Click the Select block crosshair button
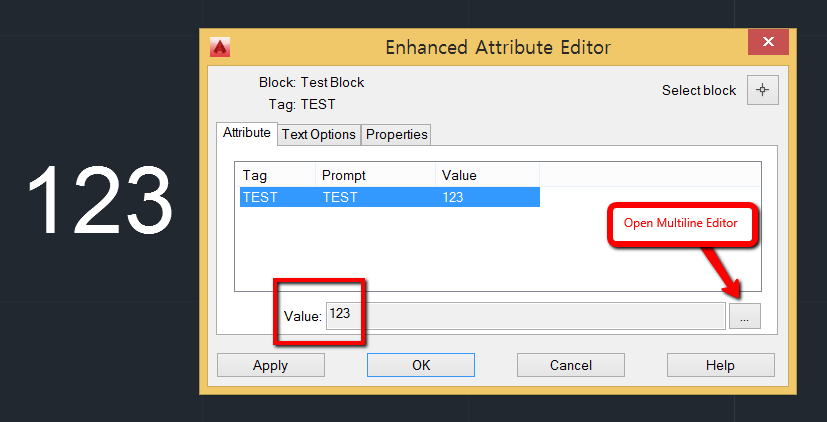 (762, 90)
